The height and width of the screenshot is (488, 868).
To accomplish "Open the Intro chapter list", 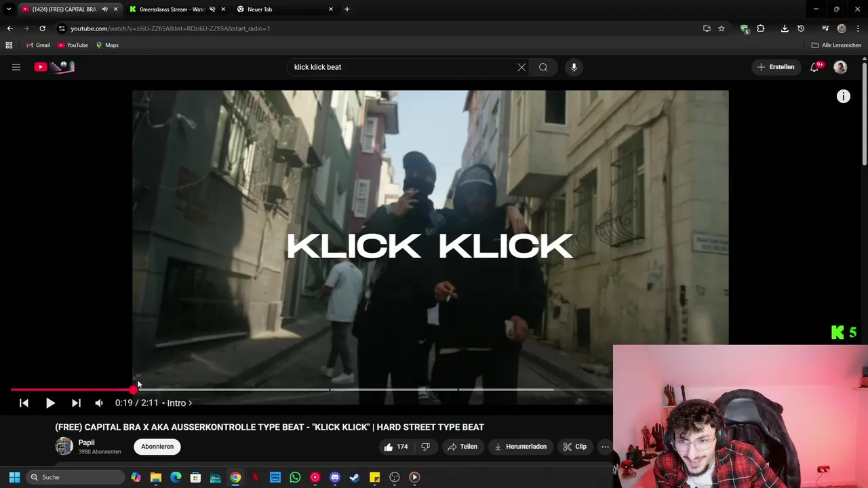I will tap(179, 403).
